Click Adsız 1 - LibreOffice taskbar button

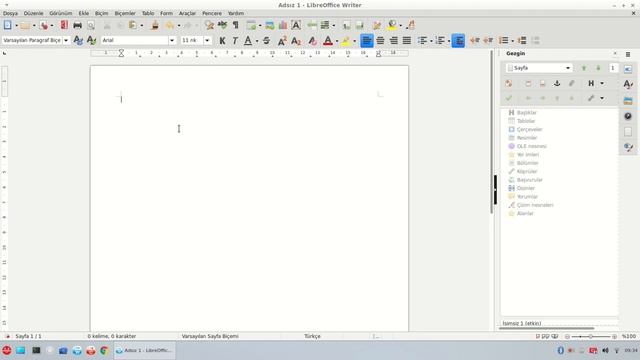point(144,351)
